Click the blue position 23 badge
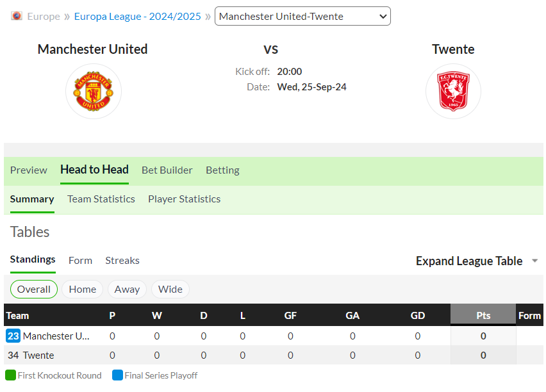Screen dimensions: 546x392 point(13,336)
